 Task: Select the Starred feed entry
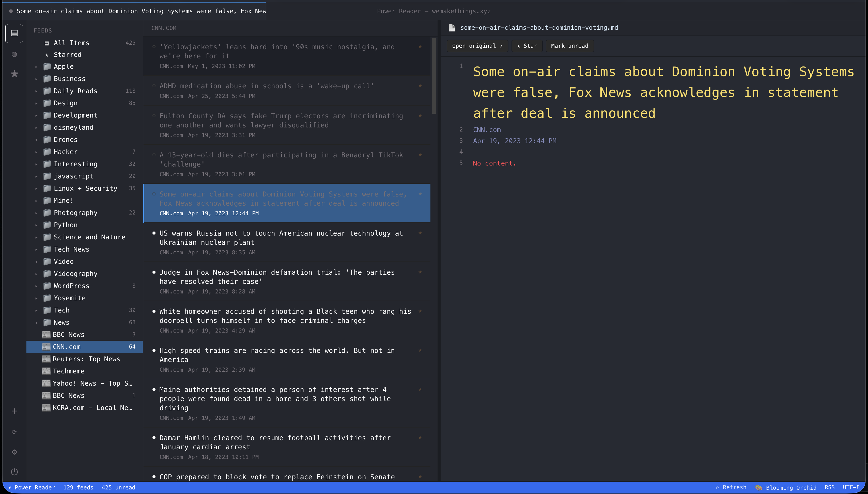[85, 55]
